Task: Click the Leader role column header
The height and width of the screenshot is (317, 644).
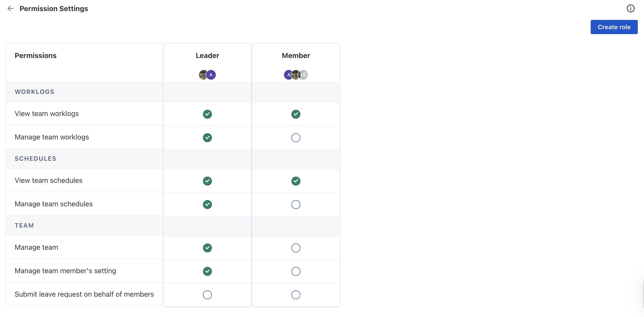Action: point(207,56)
